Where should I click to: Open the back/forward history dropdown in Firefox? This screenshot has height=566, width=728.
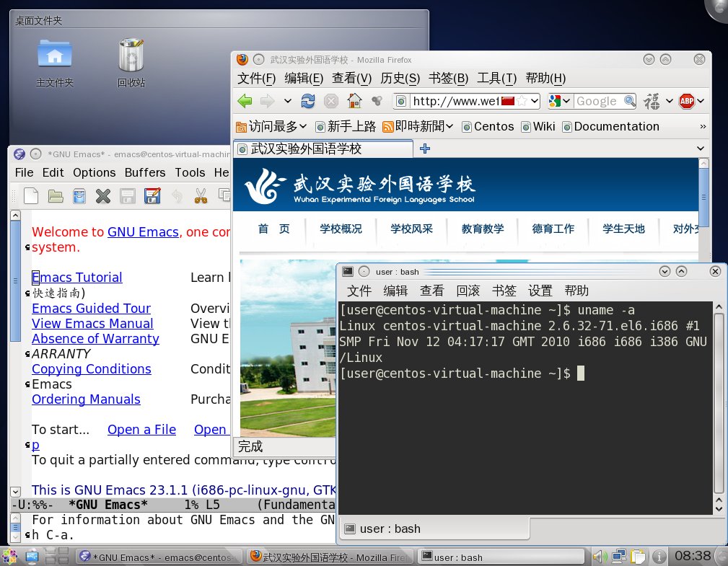click(x=288, y=101)
